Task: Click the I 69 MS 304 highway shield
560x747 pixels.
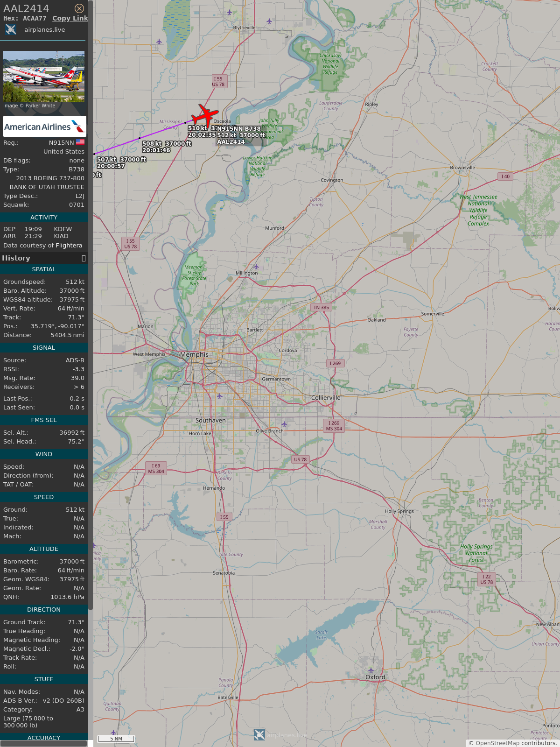Action: click(156, 469)
